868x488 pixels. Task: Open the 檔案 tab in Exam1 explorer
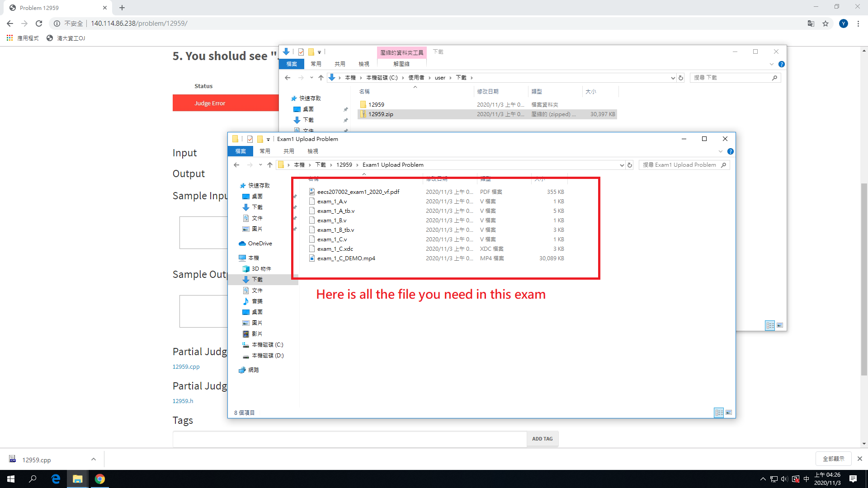[x=241, y=151]
